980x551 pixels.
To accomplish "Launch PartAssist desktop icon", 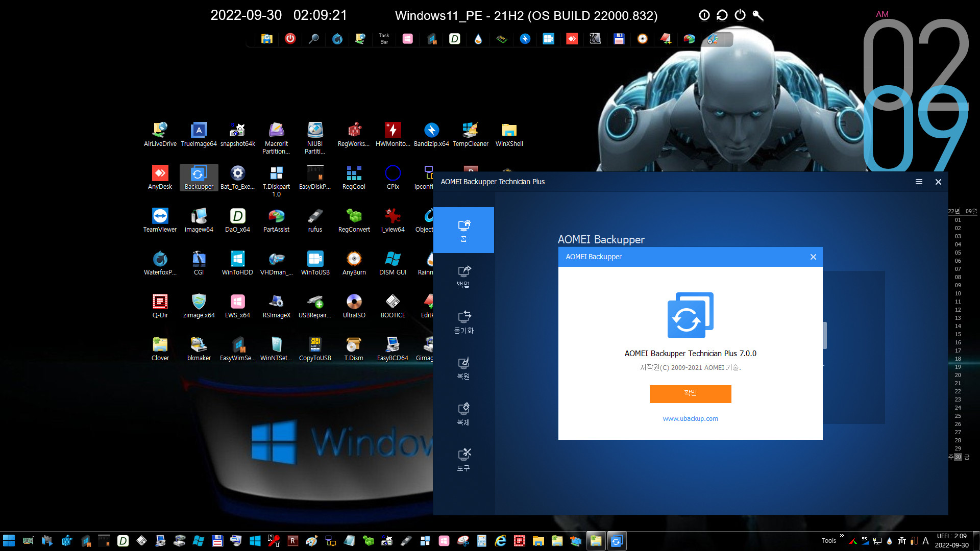I will (276, 220).
